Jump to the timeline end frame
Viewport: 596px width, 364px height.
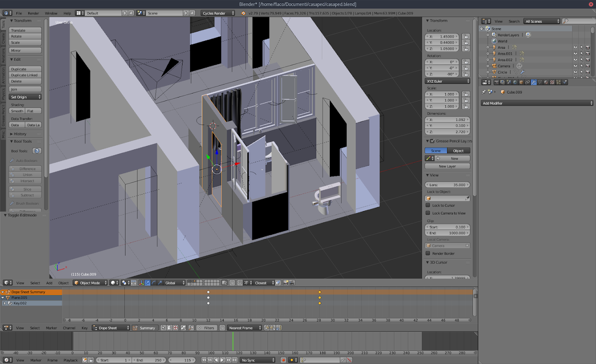click(x=235, y=360)
